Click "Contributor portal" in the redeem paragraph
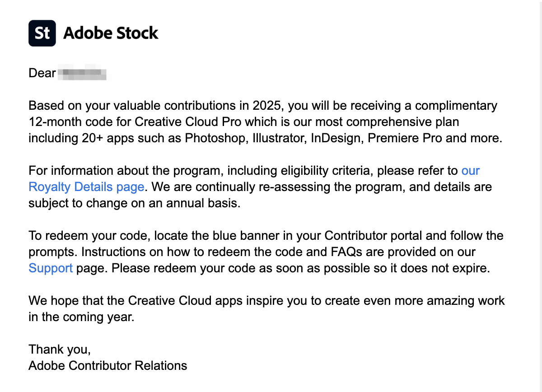Viewport: 542px width, 392px height. click(x=383, y=235)
